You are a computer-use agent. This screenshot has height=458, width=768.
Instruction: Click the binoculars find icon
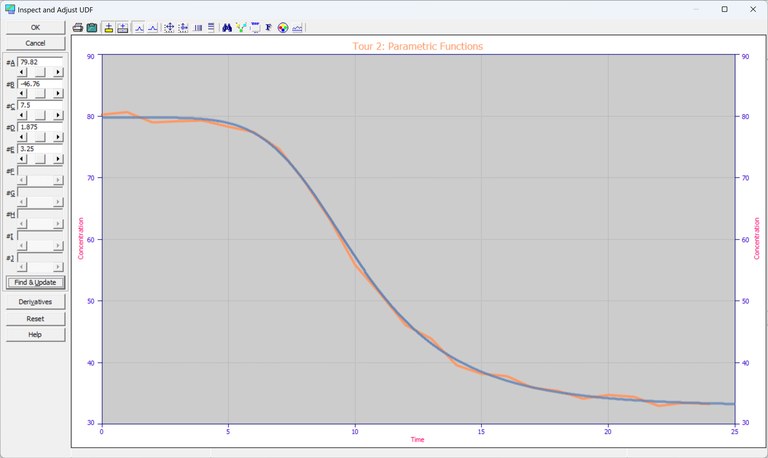[227, 28]
